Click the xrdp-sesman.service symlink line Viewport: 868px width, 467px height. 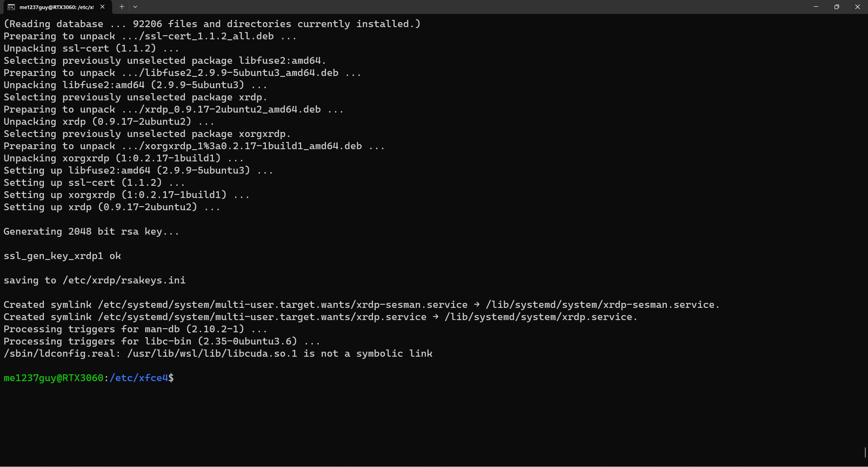(x=362, y=305)
